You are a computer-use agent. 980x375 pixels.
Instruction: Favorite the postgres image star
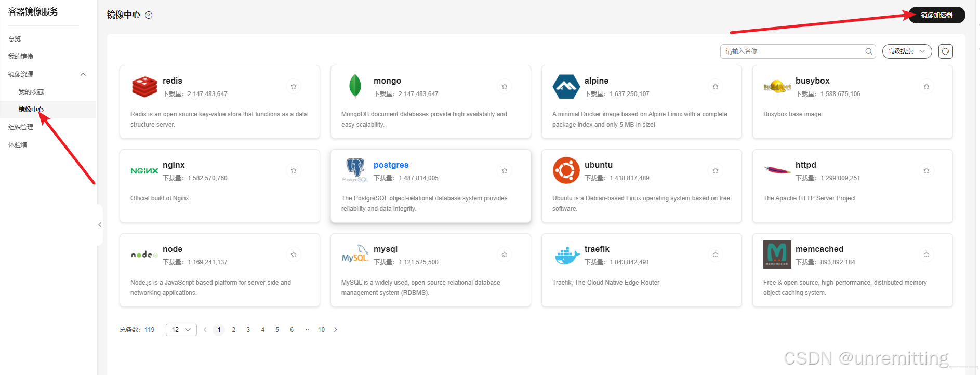pos(505,170)
